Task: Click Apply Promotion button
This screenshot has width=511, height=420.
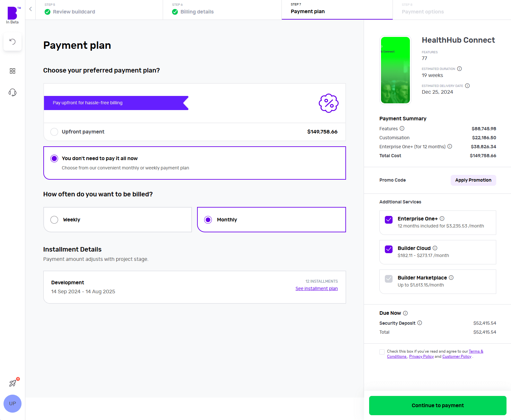Action: [x=473, y=180]
